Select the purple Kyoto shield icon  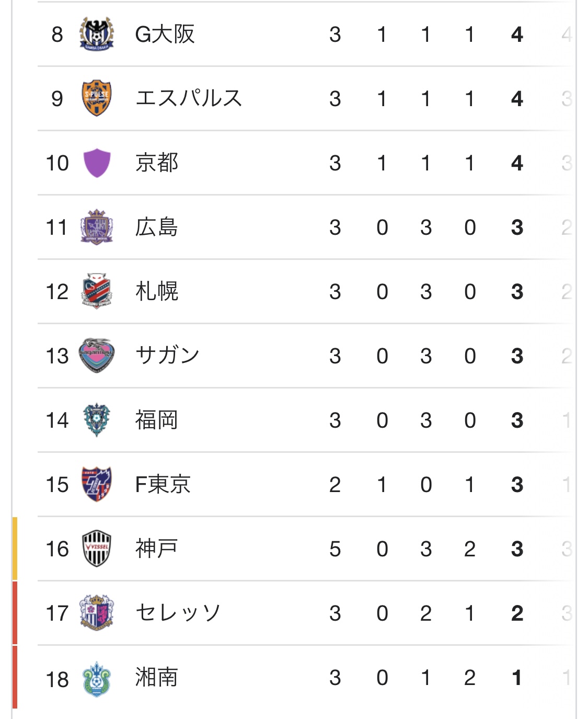97,163
